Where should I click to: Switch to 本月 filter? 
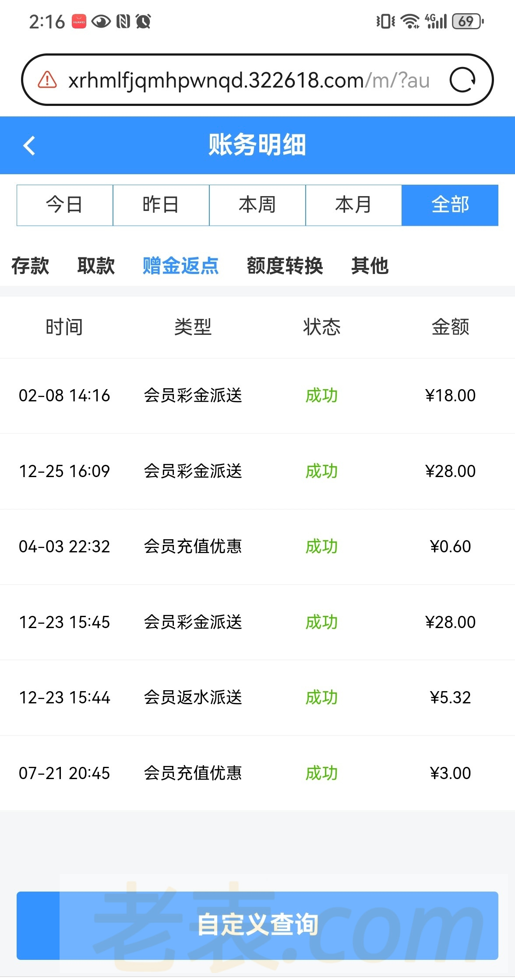tap(354, 205)
